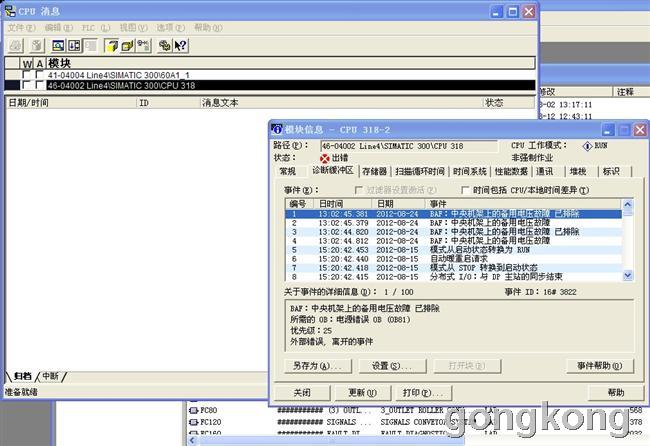The image size is (650, 446).
Task: Switch to the 时间系统 tab
Action: (x=470, y=171)
